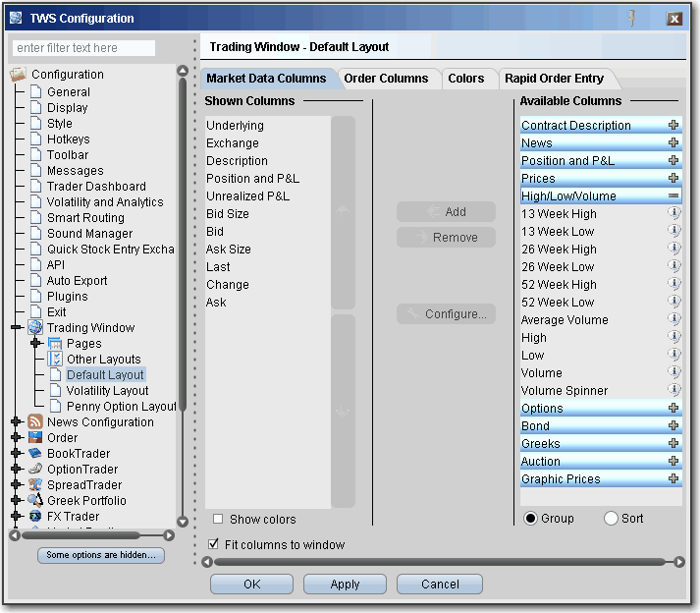Uncheck Fit columns to window

[x=213, y=544]
